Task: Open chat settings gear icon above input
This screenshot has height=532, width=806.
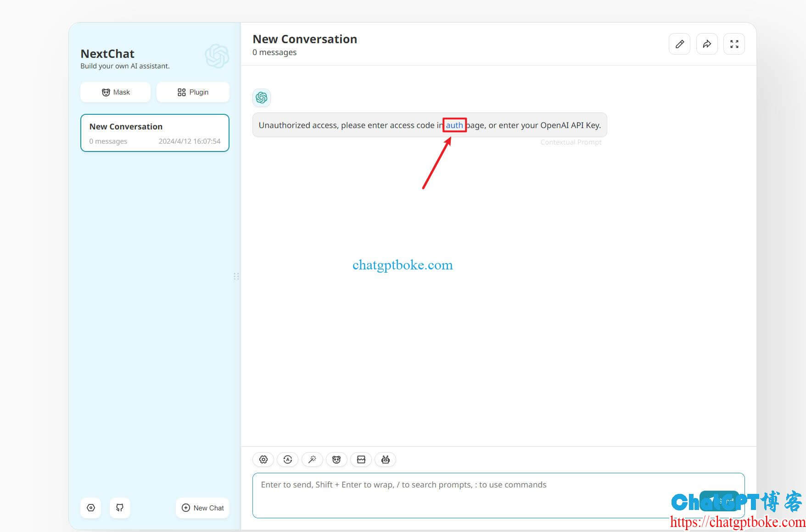Action: [x=263, y=459]
